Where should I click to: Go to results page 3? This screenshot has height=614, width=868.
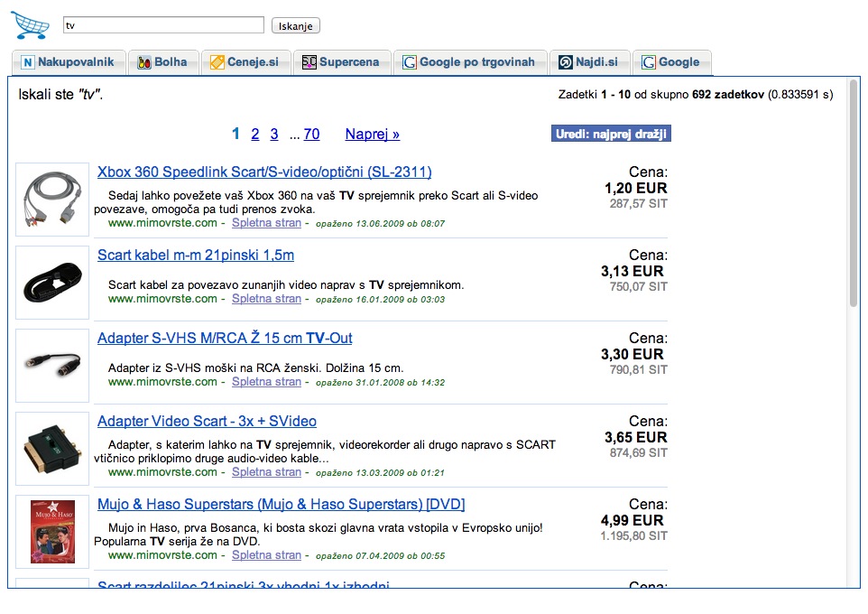[x=274, y=135]
